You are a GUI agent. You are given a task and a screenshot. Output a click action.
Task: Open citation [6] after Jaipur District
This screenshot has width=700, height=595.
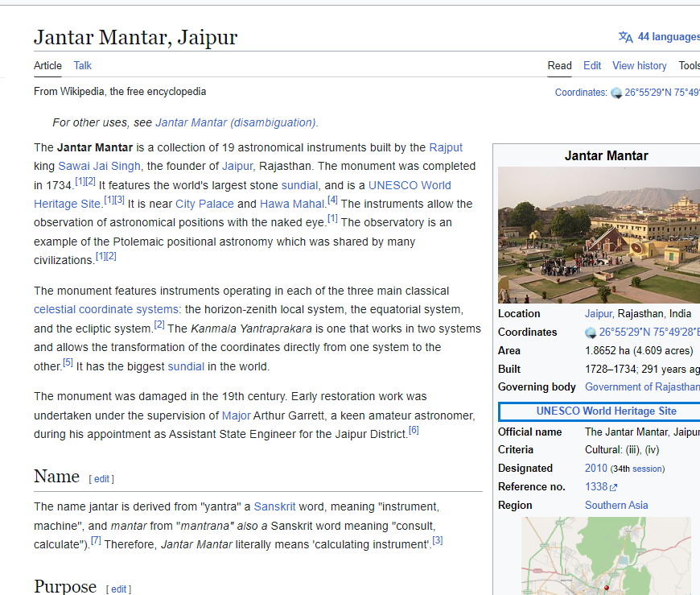[414, 430]
